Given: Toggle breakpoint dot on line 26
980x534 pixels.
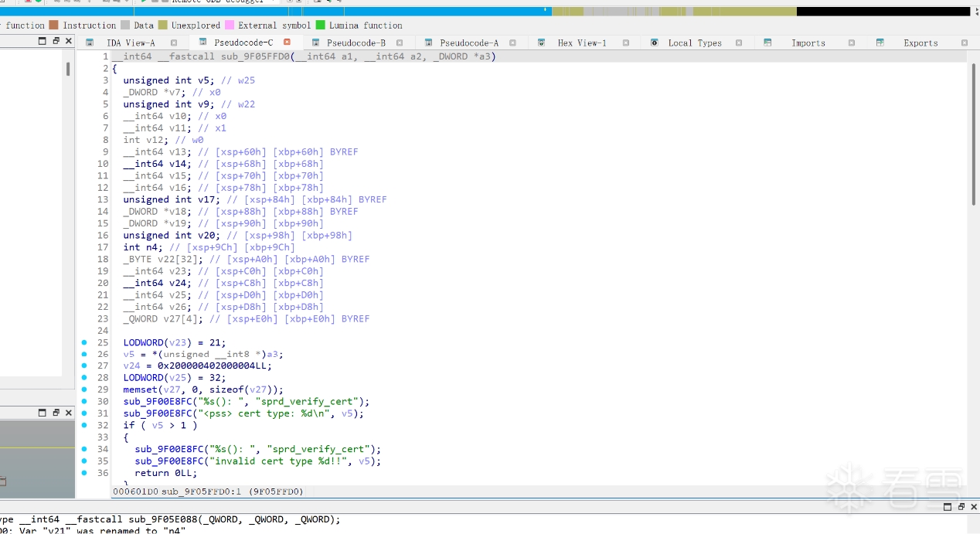Looking at the screenshot, I should [83, 354].
